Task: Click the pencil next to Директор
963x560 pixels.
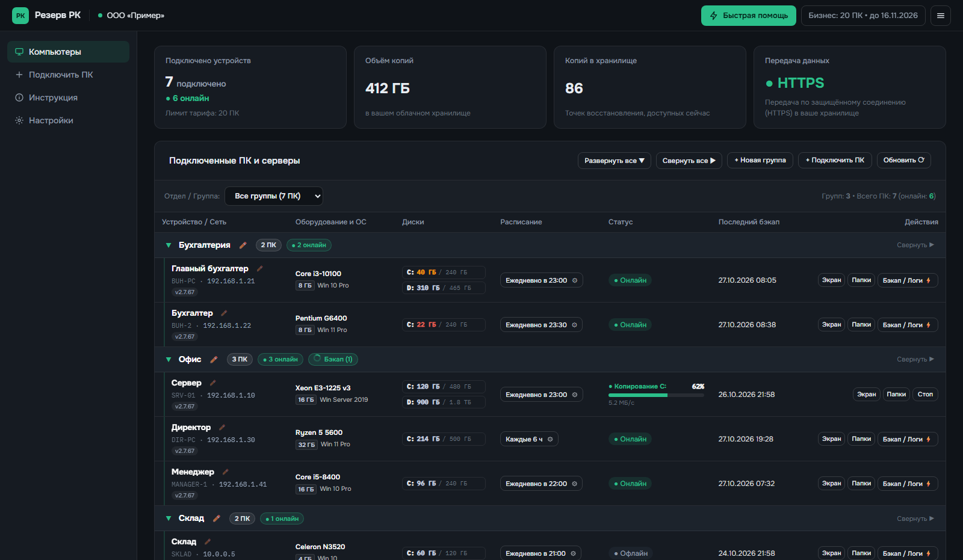Action: click(222, 427)
